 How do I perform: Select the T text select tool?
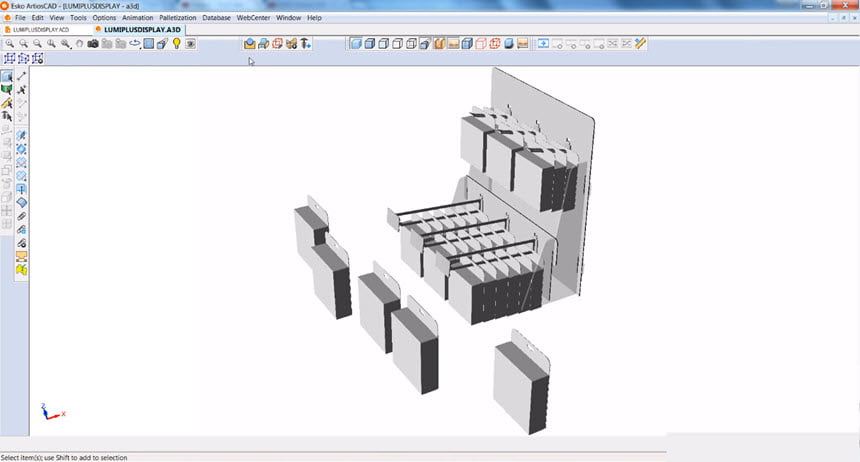coord(7,116)
